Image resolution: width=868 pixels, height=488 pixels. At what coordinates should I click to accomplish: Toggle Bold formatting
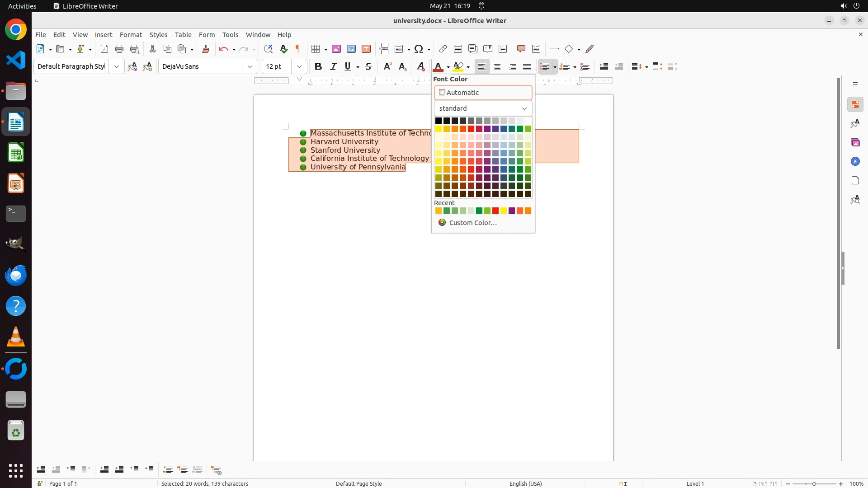pyautogui.click(x=318, y=67)
